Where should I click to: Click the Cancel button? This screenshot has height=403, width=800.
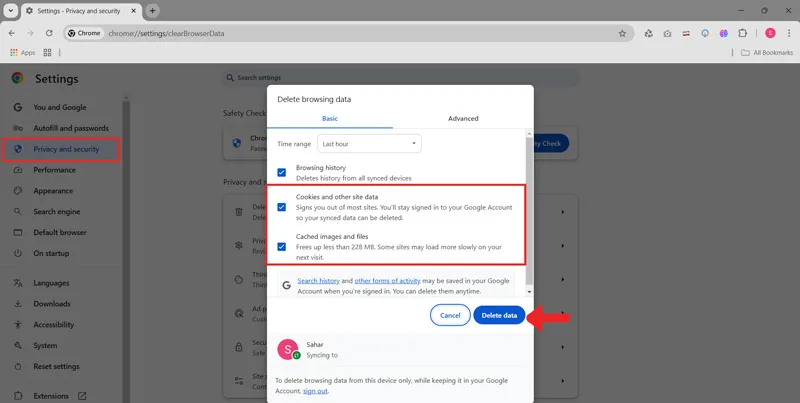(x=450, y=315)
